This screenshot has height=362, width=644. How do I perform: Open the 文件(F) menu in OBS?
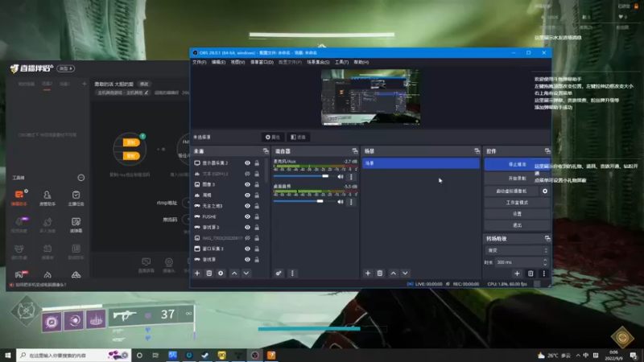tap(199, 63)
